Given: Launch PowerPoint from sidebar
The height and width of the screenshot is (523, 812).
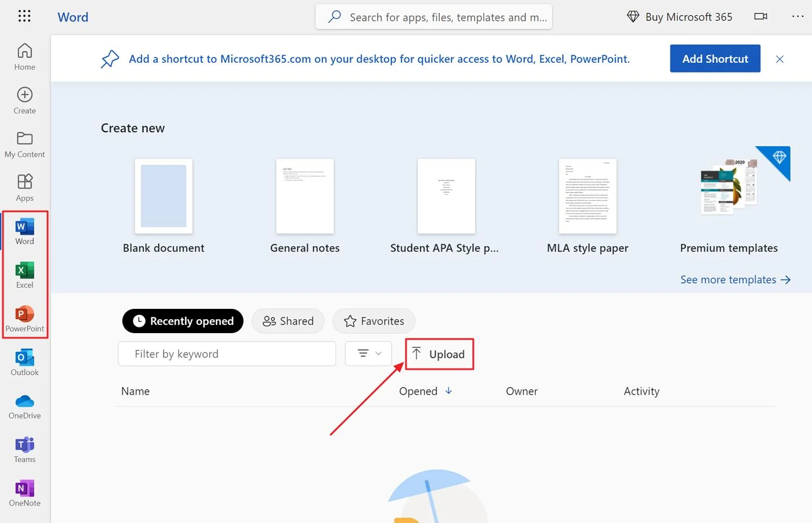Looking at the screenshot, I should point(24,319).
